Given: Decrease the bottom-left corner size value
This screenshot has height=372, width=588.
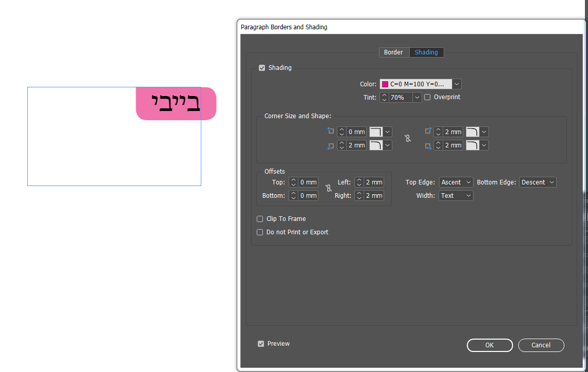Looking at the screenshot, I should [x=342, y=147].
